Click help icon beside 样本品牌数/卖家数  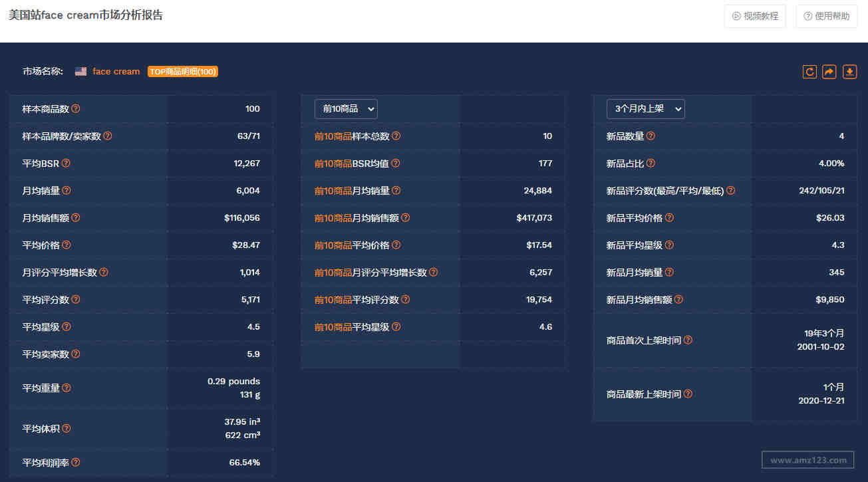108,136
